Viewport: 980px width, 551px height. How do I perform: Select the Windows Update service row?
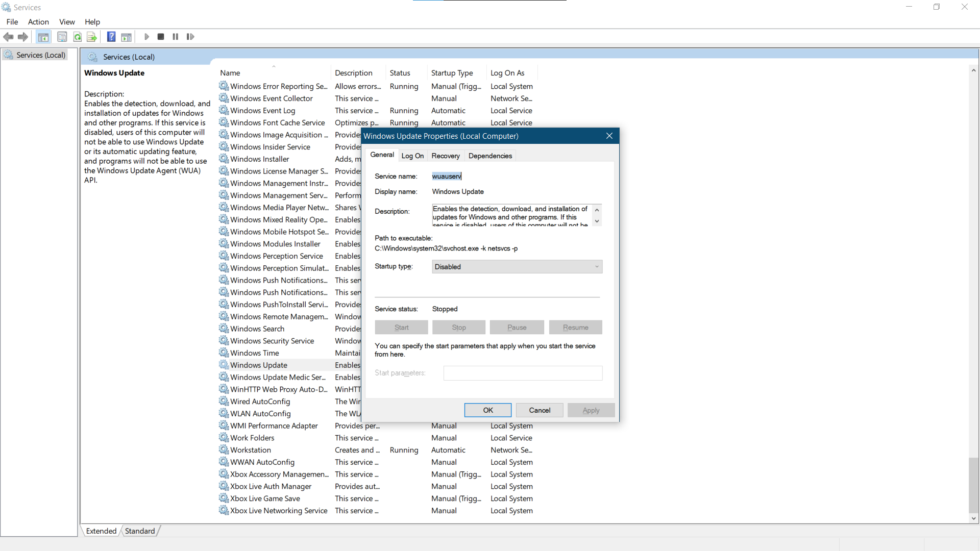click(x=289, y=365)
